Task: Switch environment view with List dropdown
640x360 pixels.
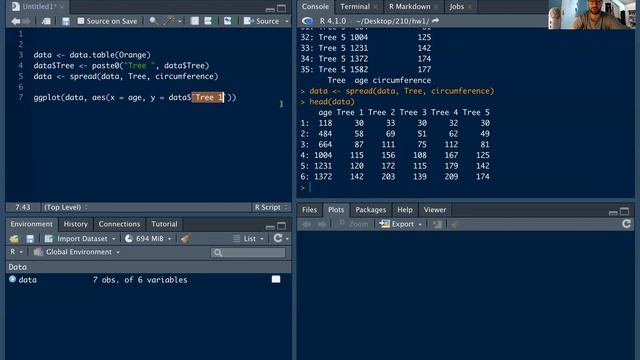Action: click(x=248, y=239)
